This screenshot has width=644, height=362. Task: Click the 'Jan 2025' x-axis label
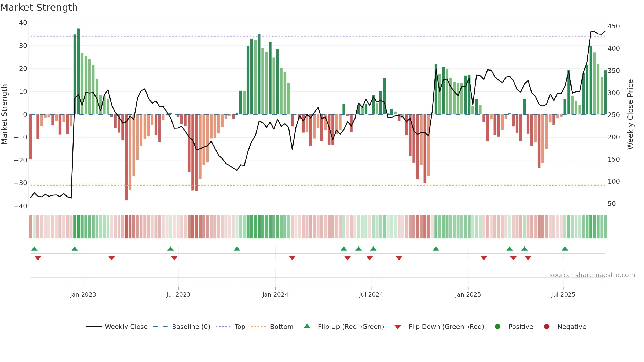coord(468,294)
